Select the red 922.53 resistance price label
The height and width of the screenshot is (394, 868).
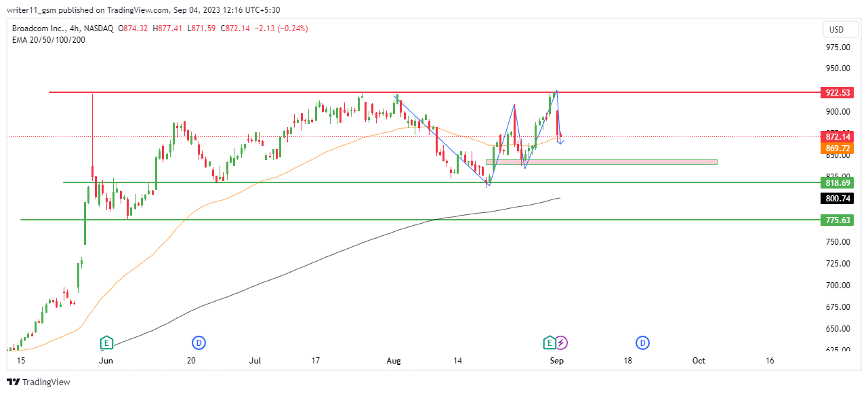point(838,92)
